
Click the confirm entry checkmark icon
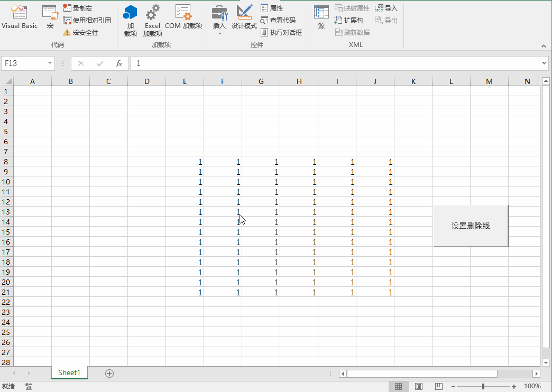tap(100, 63)
